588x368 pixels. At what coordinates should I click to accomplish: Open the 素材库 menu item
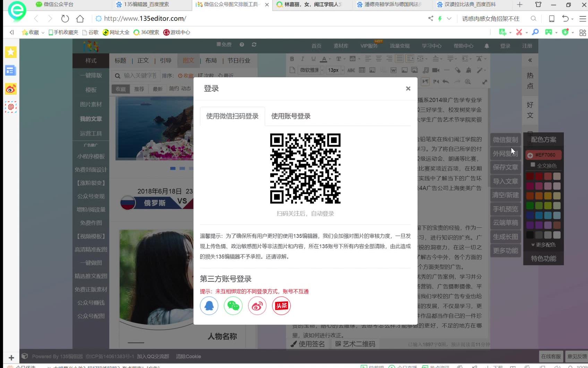click(x=341, y=45)
